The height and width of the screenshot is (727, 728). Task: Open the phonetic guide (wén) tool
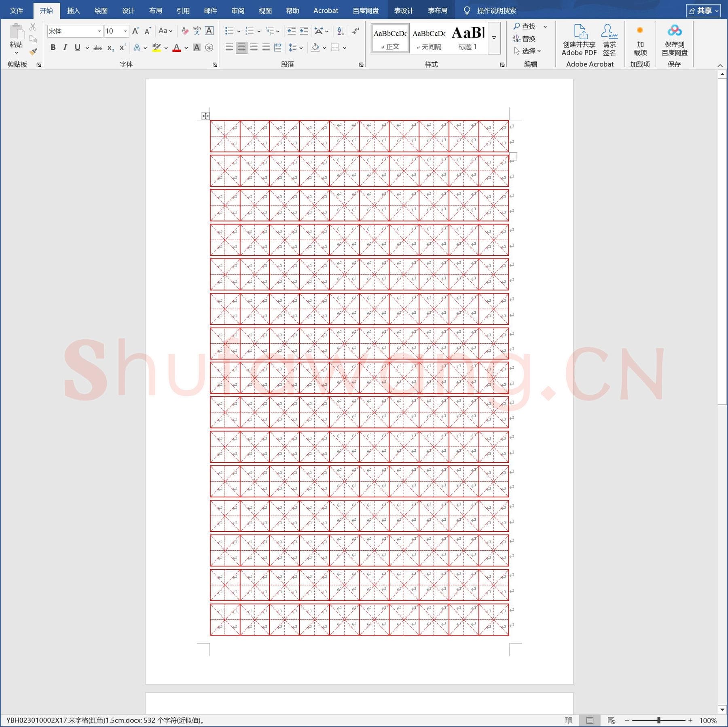(x=197, y=31)
